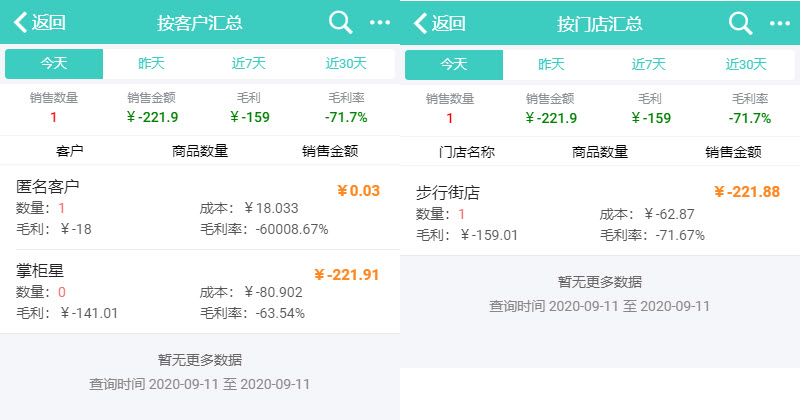The image size is (800, 420).
Task: Go back from the 按客户汇总 screen
Action: point(40,23)
